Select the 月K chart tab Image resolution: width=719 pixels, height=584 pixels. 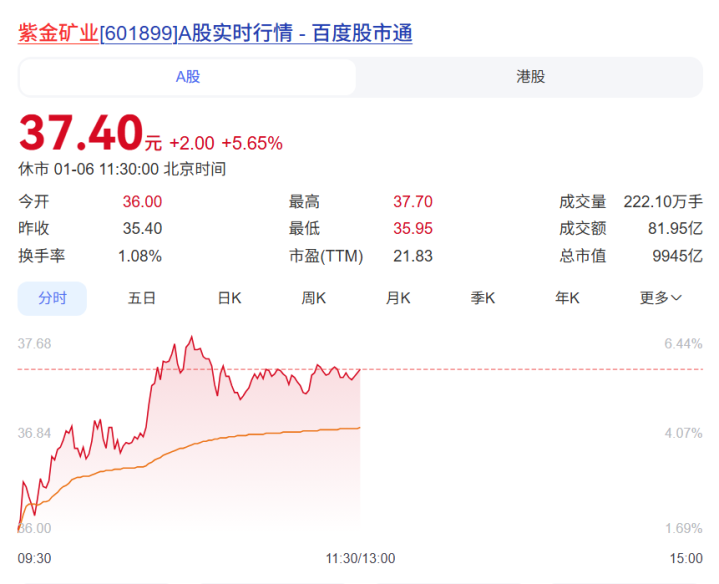click(x=398, y=298)
